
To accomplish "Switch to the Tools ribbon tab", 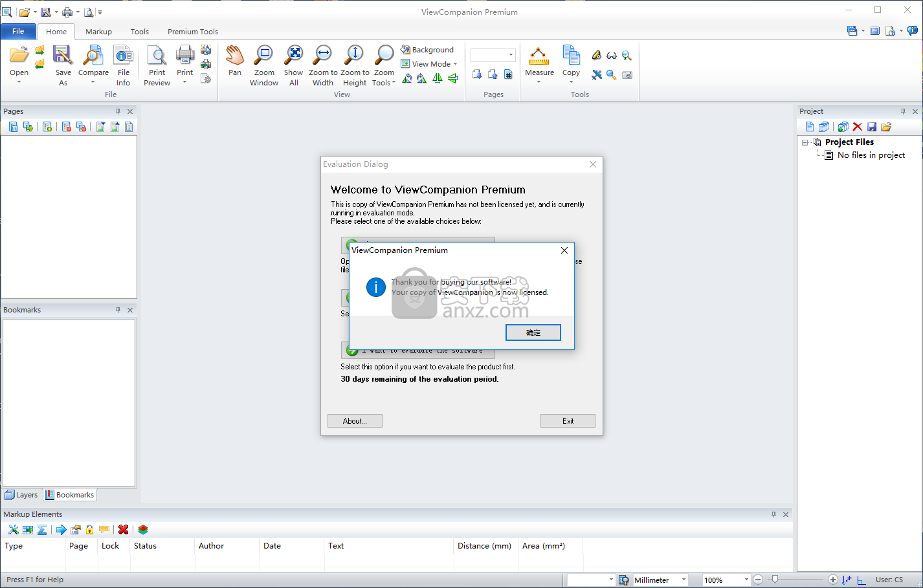I will tap(140, 32).
